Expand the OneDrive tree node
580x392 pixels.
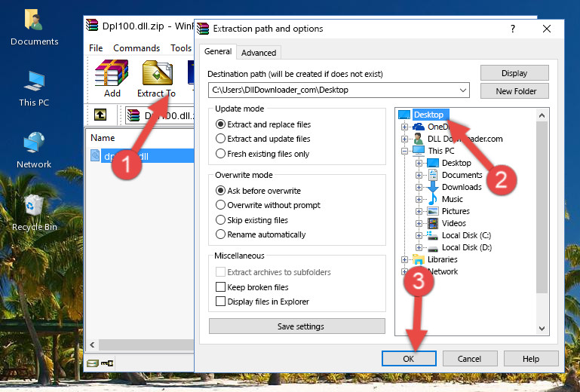pos(405,127)
